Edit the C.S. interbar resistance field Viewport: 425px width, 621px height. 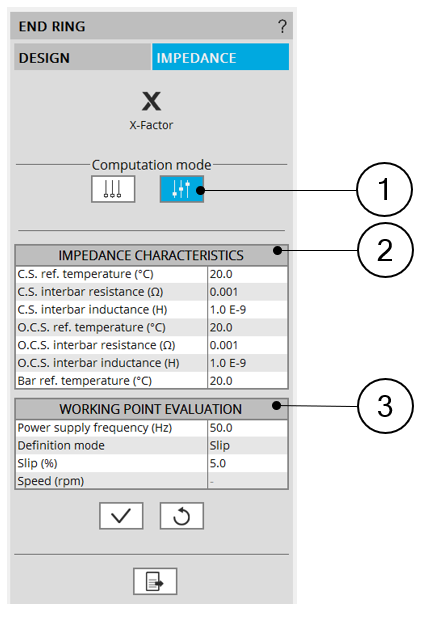(248, 292)
